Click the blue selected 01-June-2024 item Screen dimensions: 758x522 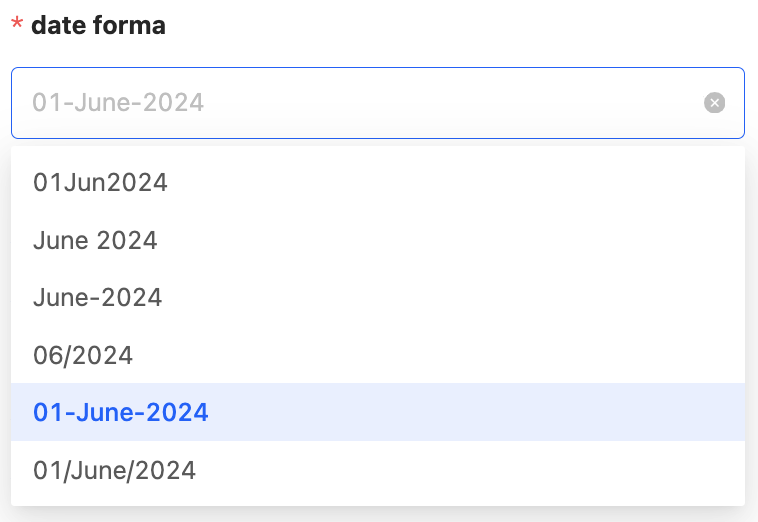point(121,412)
